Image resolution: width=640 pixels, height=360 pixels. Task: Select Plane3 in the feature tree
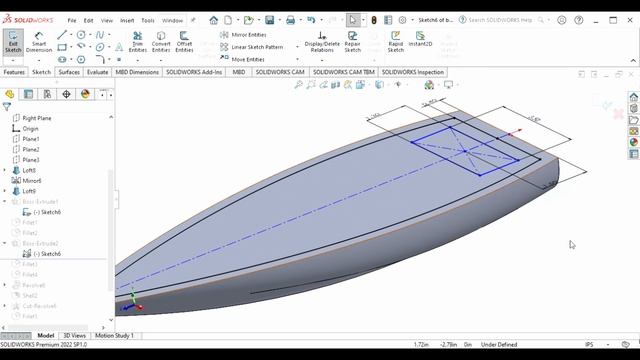[x=26, y=160]
